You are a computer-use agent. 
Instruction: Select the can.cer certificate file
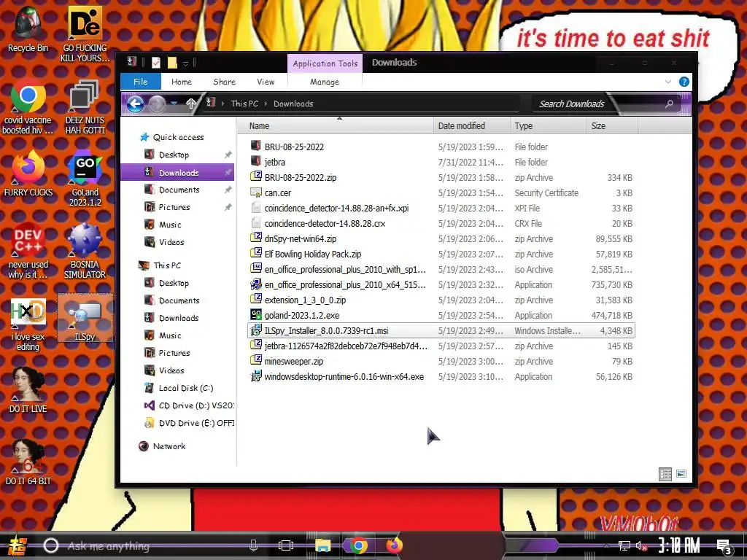[x=441, y=192]
